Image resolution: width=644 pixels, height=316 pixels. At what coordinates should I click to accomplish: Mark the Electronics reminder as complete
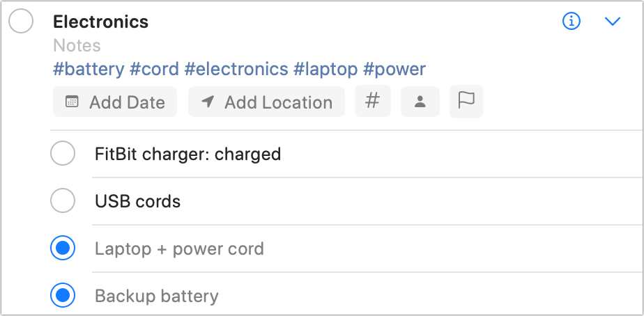21,22
